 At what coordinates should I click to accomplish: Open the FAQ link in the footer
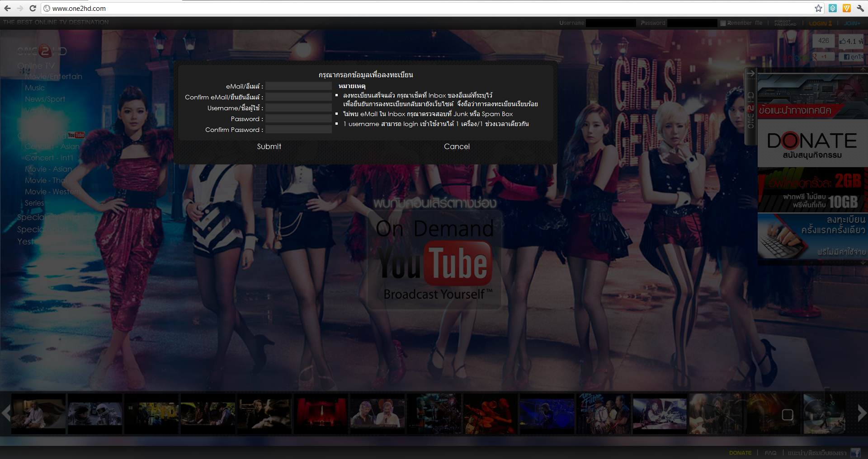pos(770,453)
